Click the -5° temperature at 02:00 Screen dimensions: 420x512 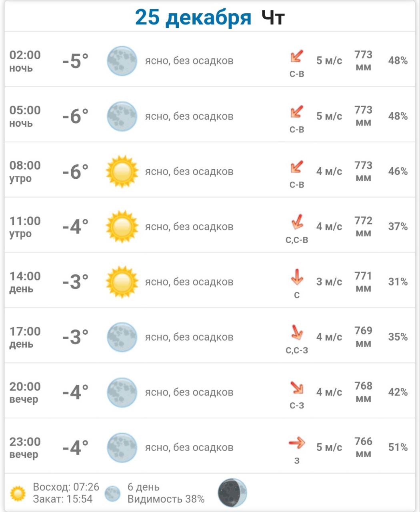[75, 61]
